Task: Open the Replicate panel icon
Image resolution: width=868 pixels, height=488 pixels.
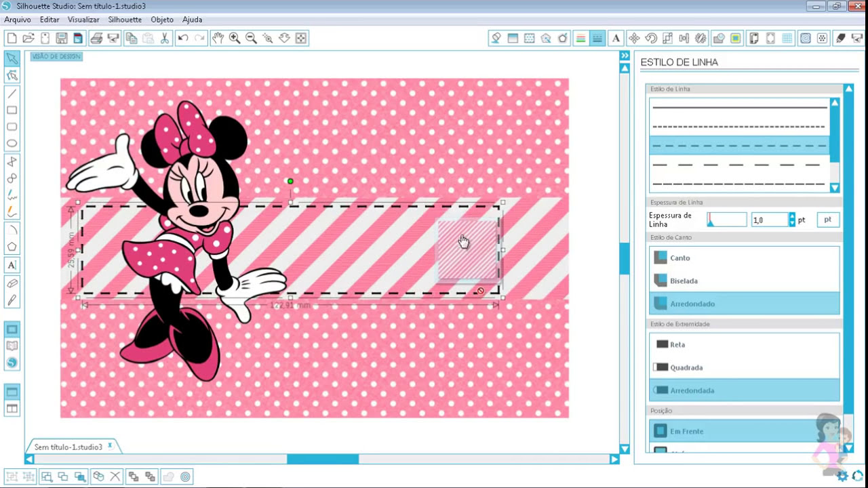Action: pos(701,39)
